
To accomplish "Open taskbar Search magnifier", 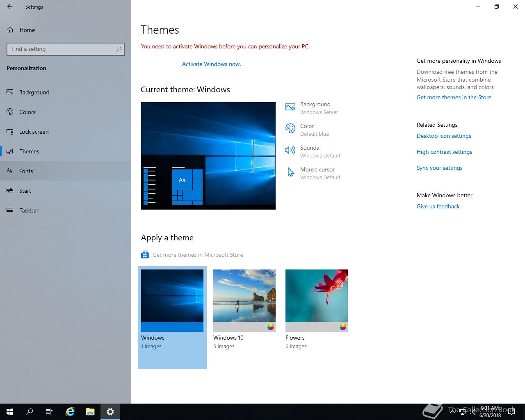I will (x=30, y=412).
